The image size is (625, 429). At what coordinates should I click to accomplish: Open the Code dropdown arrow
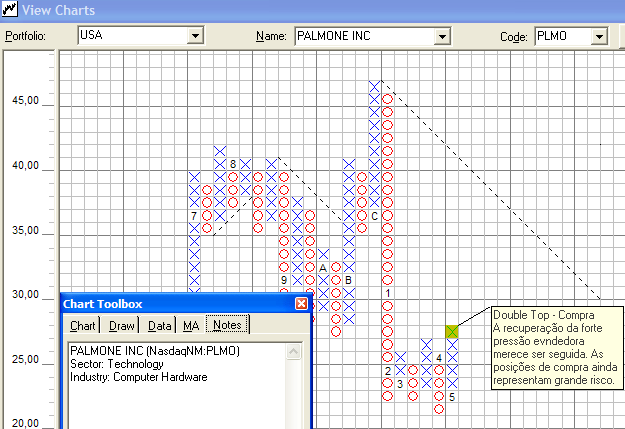click(599, 36)
